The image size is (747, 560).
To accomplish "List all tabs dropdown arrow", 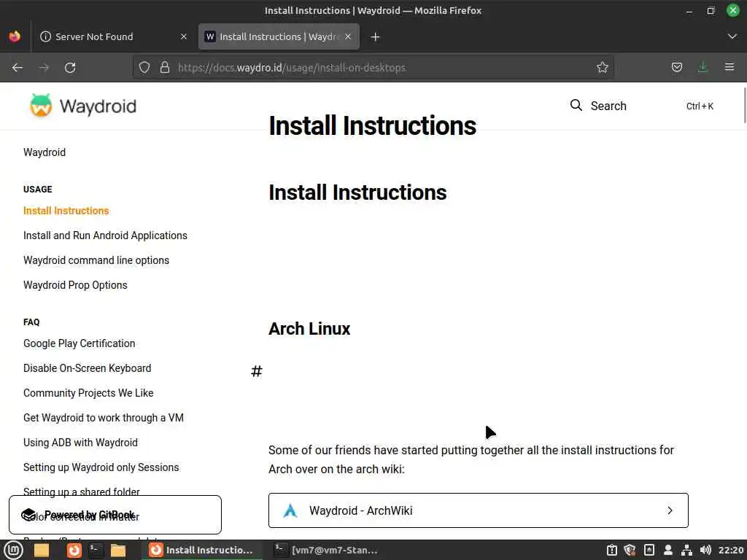I will [x=732, y=36].
